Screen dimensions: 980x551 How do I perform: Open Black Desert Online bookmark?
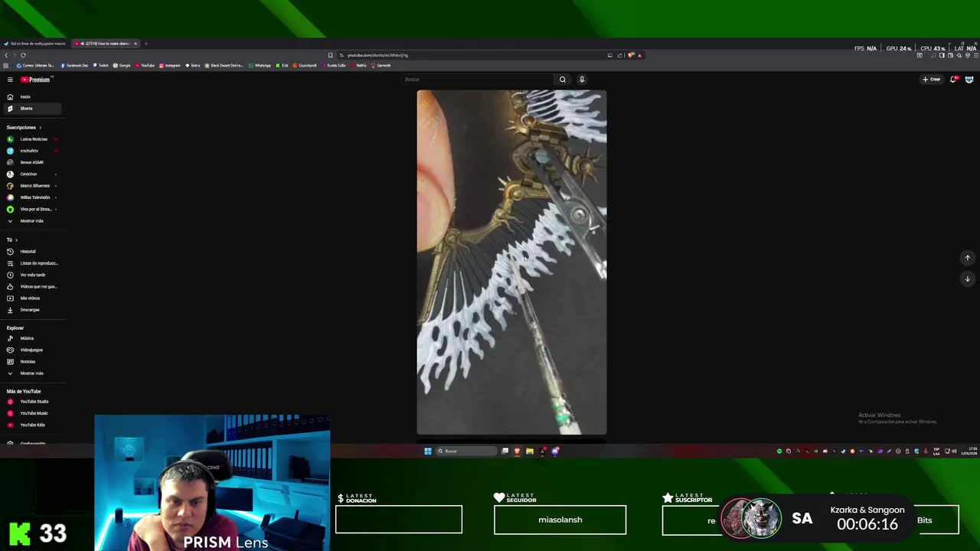coord(224,66)
